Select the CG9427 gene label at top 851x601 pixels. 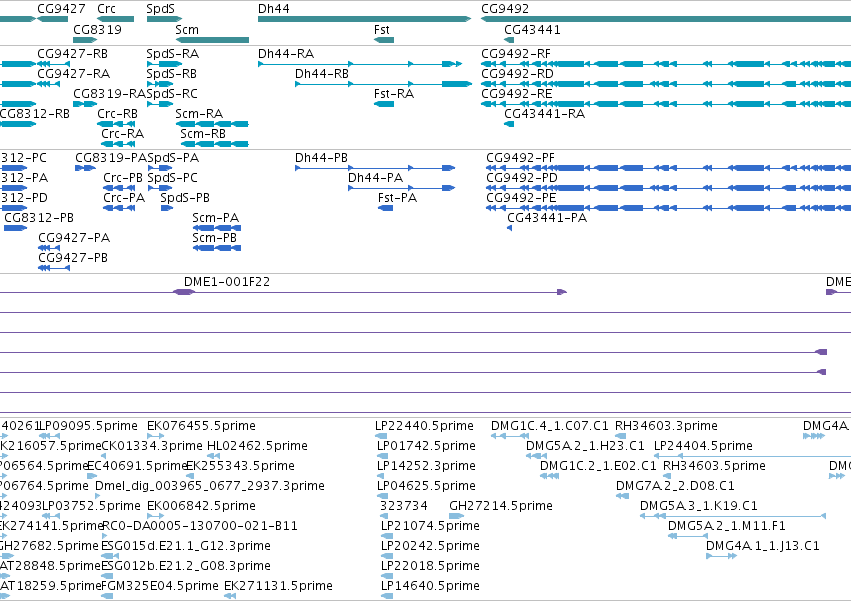coord(61,9)
